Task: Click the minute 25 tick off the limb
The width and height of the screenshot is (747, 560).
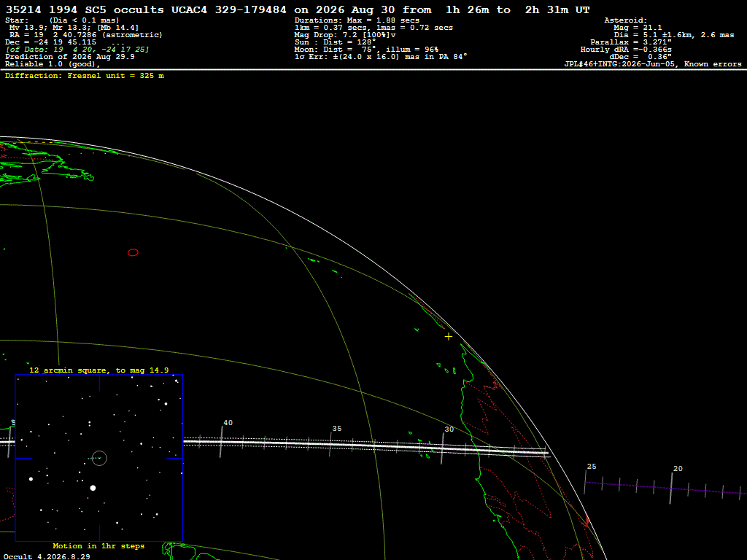Action: (x=585, y=482)
